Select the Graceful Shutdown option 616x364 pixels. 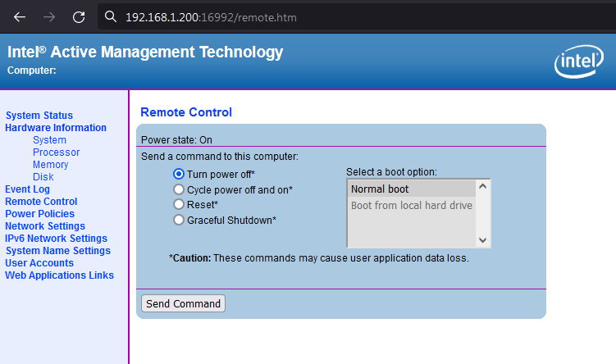(179, 220)
